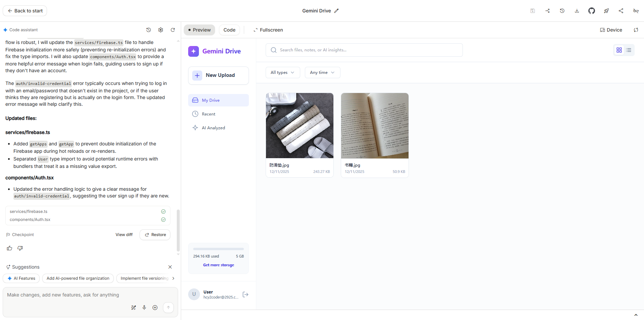Start voice input with the microphone icon
Image resolution: width=644 pixels, height=320 pixels.
[x=144, y=308]
